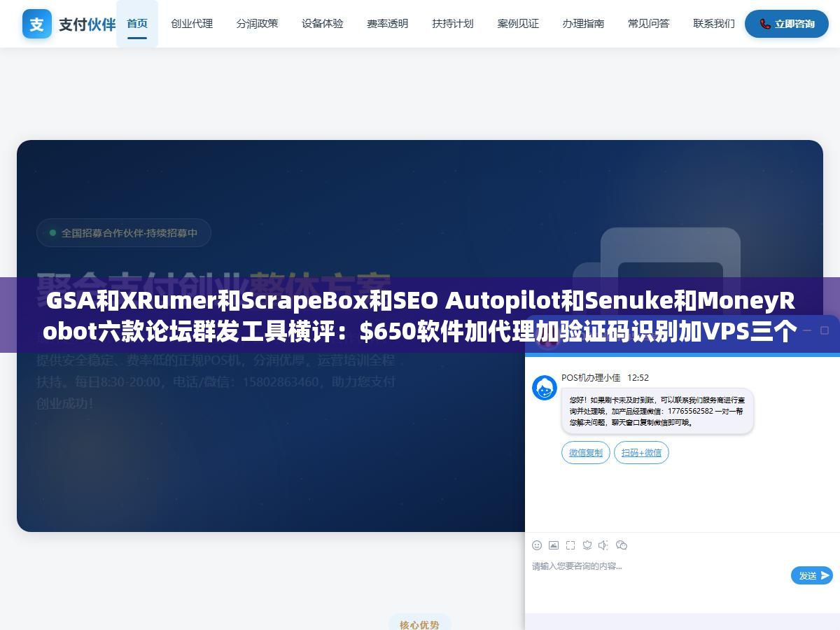Click the 立即咨询 phone button

click(787, 24)
